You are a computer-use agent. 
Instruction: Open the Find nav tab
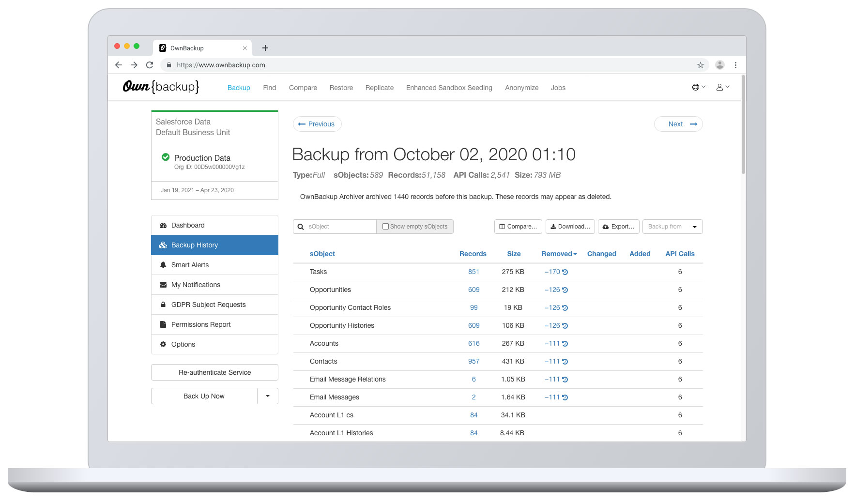point(270,88)
